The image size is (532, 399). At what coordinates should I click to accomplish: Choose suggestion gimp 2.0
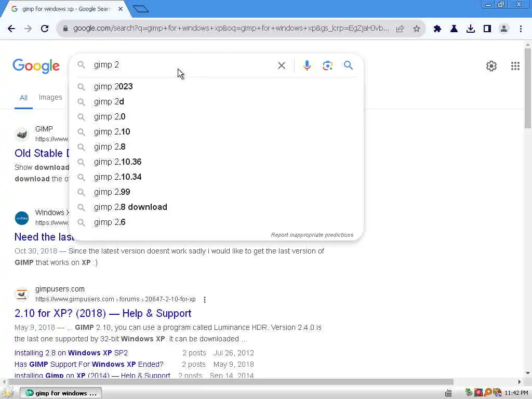point(216,117)
